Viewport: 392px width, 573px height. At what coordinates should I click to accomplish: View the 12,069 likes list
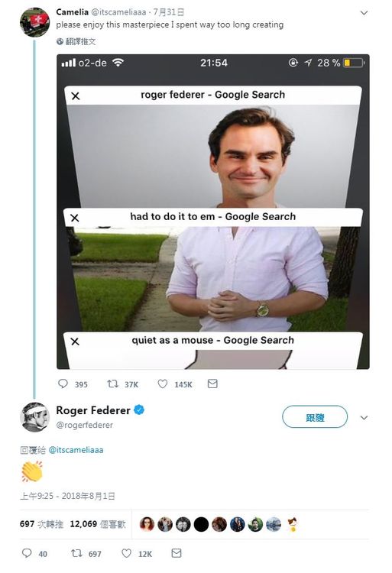[x=98, y=524]
